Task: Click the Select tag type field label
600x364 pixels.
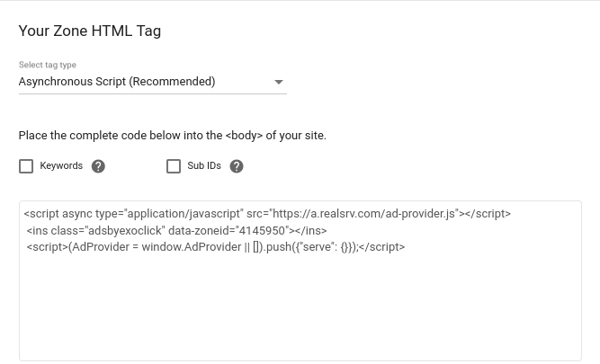Action: 47,65
